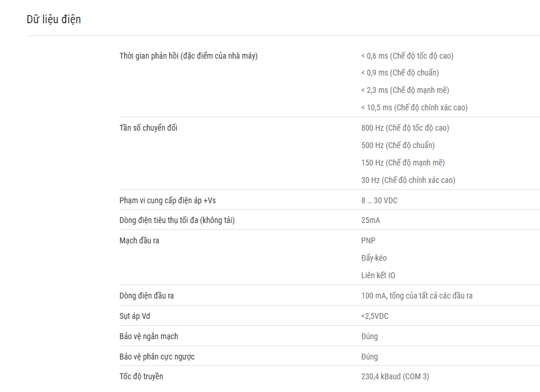Click the '<2,5VDC' voltage drop value
540x392 pixels.
(375, 316)
